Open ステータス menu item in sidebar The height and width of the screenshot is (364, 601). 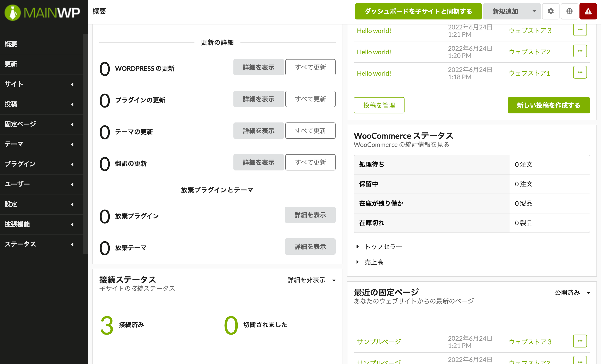42,244
